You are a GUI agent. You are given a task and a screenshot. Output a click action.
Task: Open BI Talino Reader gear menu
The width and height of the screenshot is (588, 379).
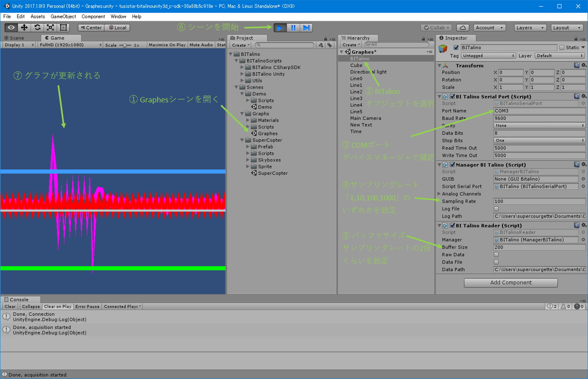click(x=584, y=225)
